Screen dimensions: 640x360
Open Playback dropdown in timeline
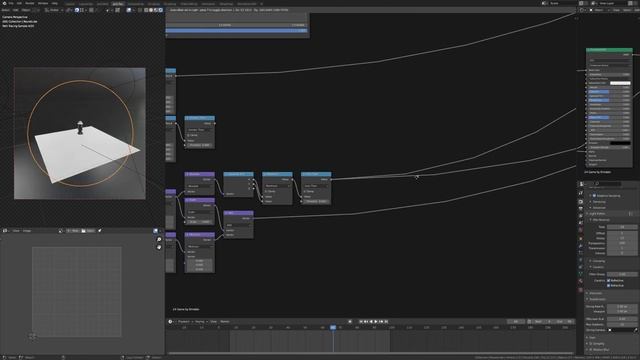coord(184,322)
